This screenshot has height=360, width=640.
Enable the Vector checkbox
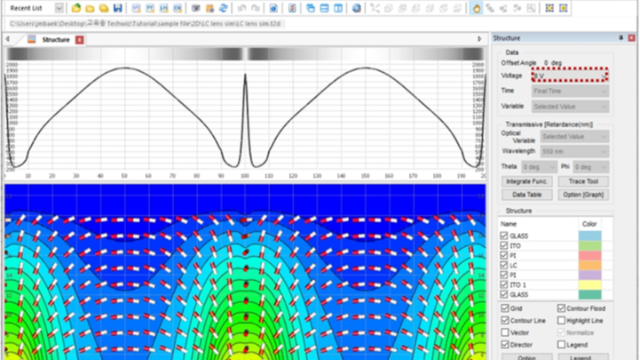pos(505,332)
